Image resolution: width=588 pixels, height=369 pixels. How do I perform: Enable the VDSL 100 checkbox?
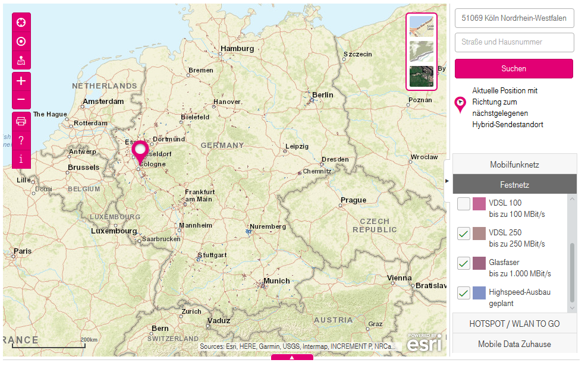pyautogui.click(x=464, y=204)
